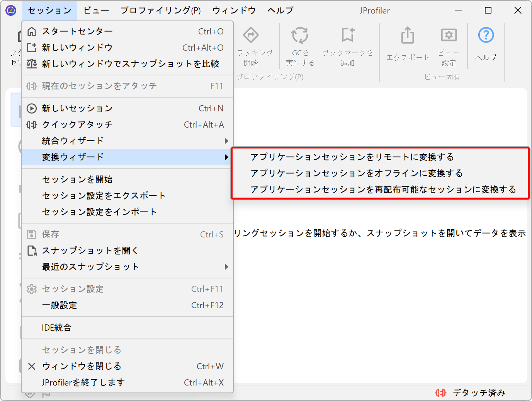Click the ヘルプ question mark icon

tap(486, 36)
